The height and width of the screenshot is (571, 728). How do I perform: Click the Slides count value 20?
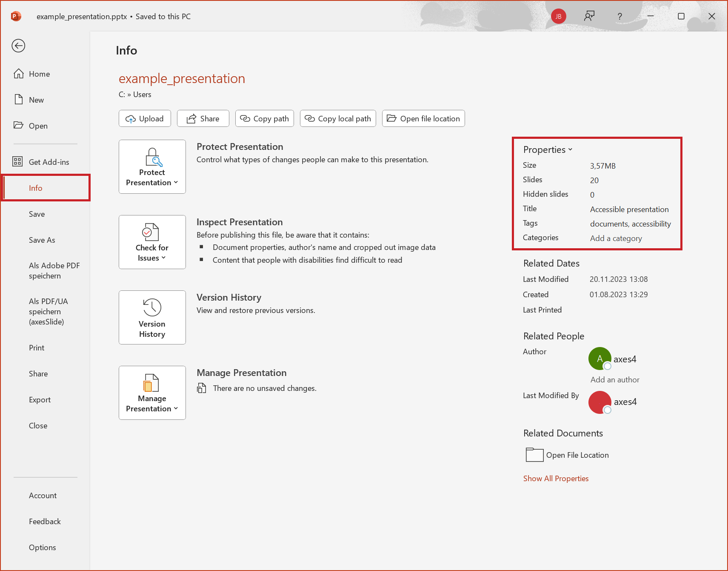[x=594, y=181]
